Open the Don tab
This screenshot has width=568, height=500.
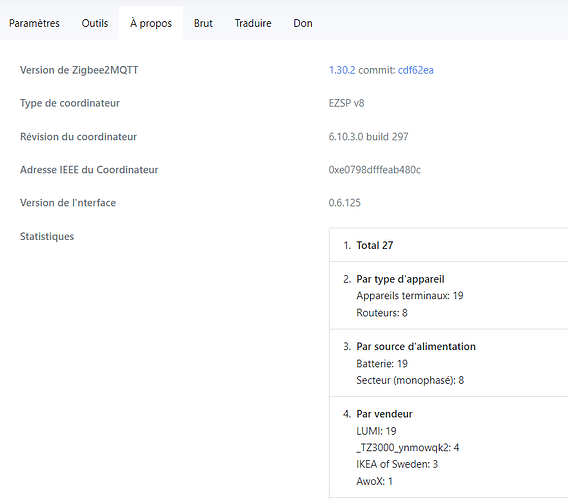click(x=302, y=23)
